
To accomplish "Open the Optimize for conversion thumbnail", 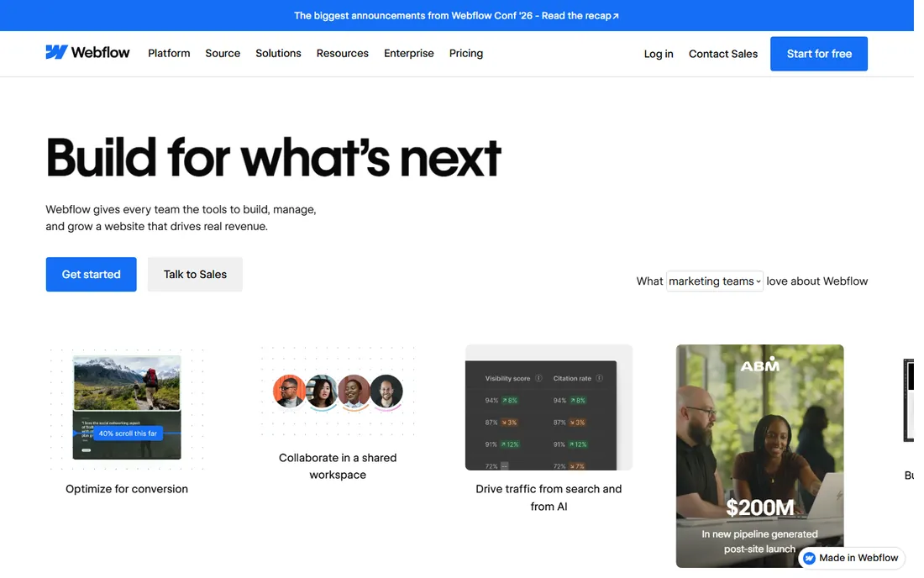I will [127, 407].
